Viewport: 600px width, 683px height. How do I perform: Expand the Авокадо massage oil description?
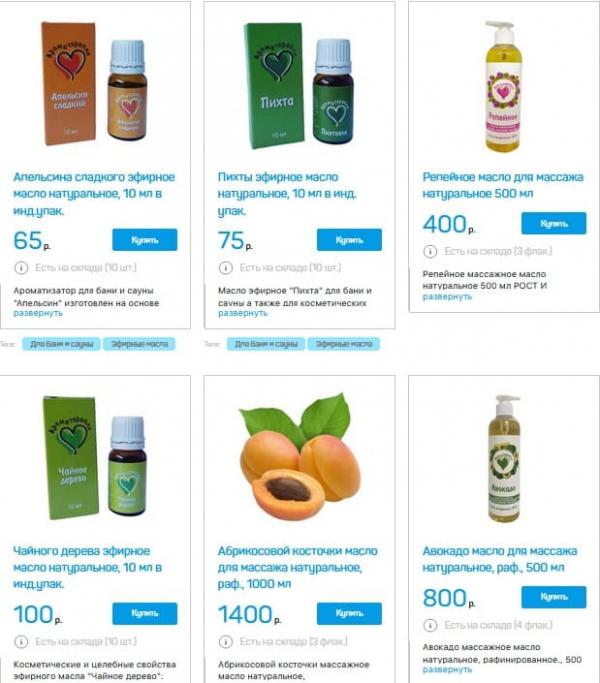(447, 669)
